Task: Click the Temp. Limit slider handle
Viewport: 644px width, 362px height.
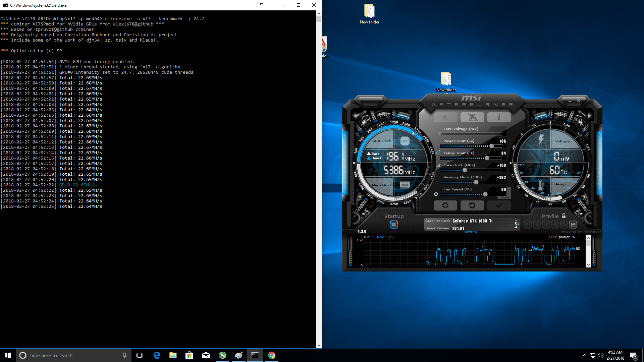Action: pyautogui.click(x=487, y=158)
